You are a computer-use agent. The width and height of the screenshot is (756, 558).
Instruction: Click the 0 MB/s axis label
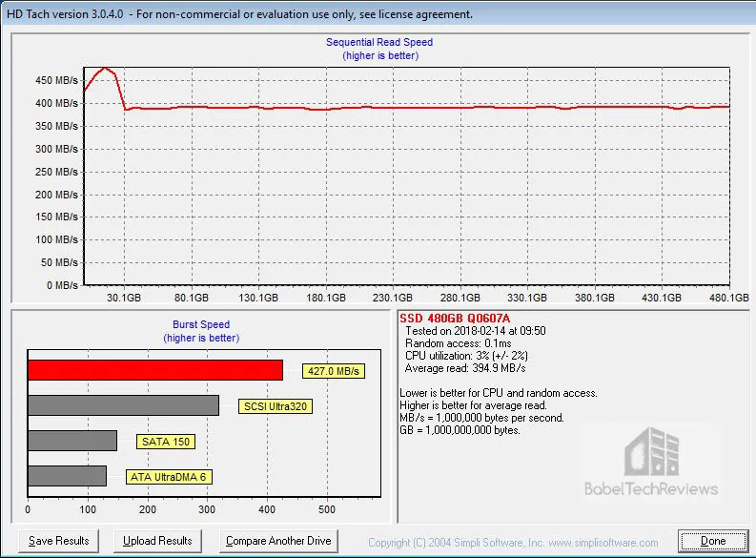click(x=62, y=285)
